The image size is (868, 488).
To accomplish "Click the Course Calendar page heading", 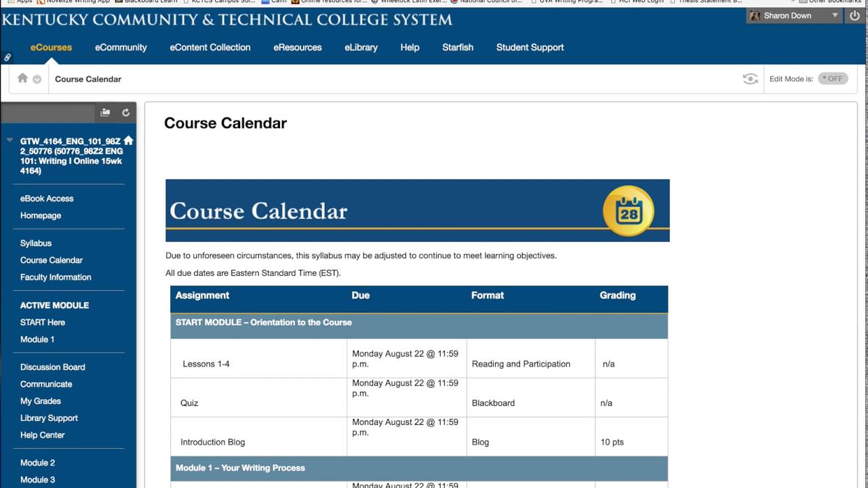I will (225, 123).
